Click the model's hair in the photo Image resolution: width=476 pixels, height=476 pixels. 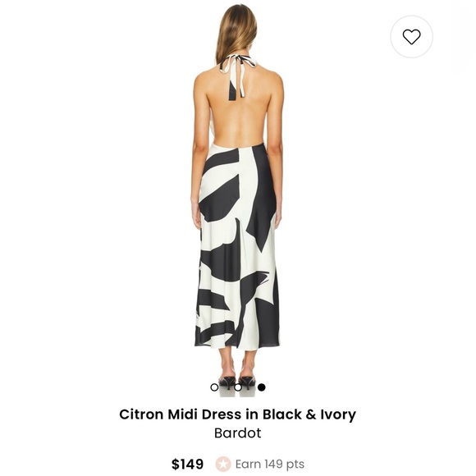(237, 32)
